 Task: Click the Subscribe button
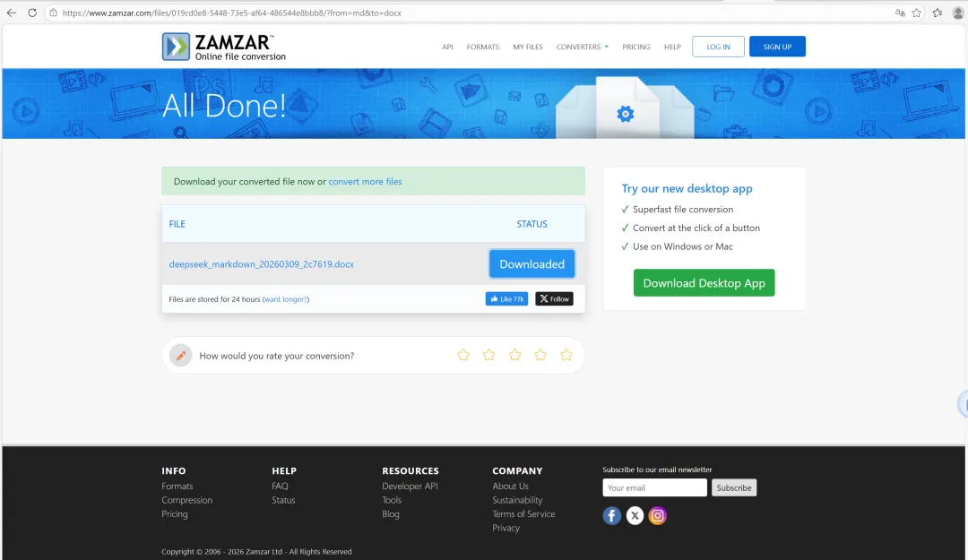734,487
